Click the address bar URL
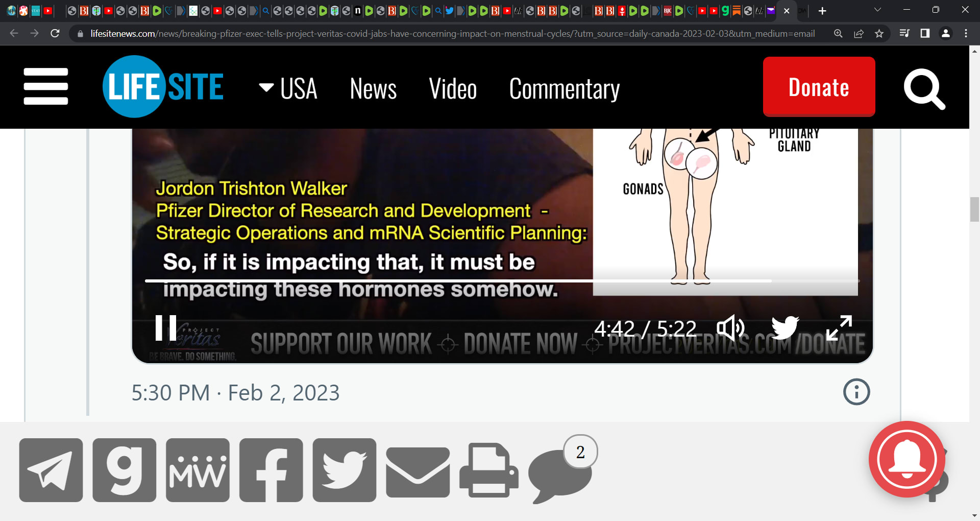980x521 pixels. click(452, 34)
